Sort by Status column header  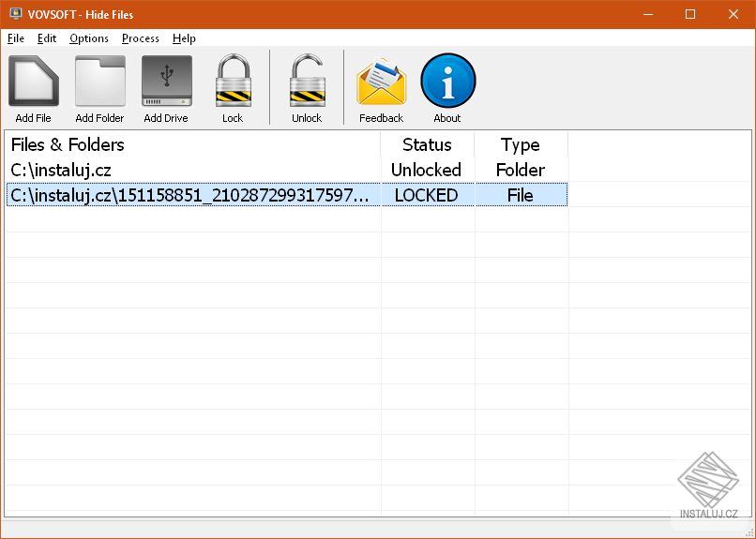(427, 144)
